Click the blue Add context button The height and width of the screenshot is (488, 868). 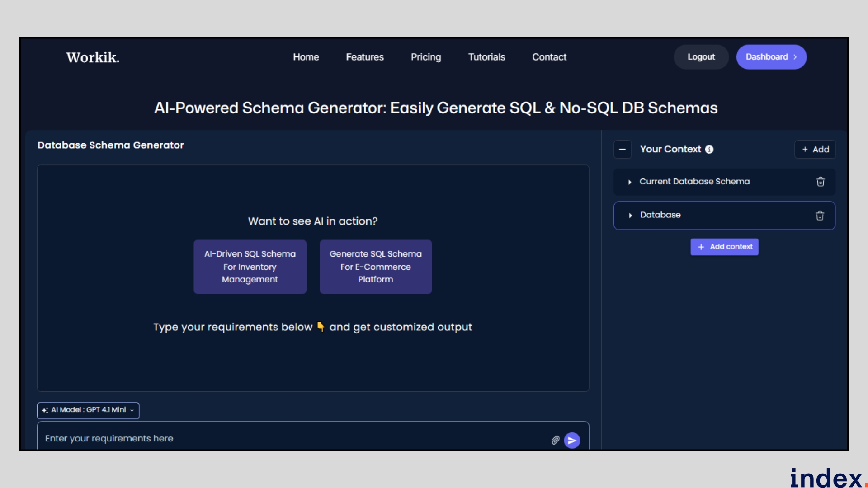point(724,247)
